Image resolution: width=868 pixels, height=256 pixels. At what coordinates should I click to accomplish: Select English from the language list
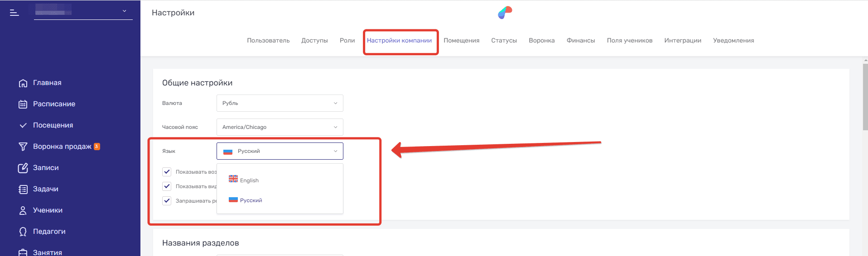[249, 180]
